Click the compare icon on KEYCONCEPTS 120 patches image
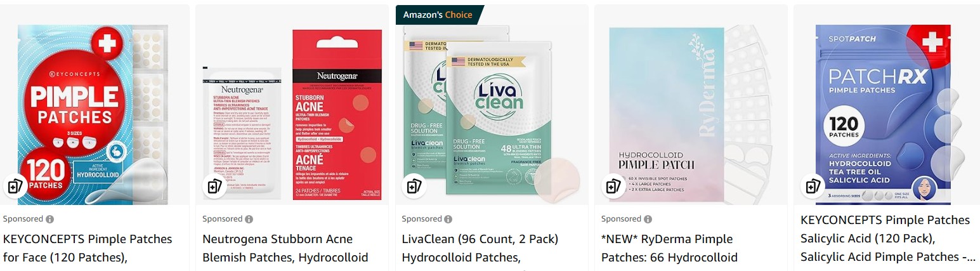980x271 pixels. [16, 186]
